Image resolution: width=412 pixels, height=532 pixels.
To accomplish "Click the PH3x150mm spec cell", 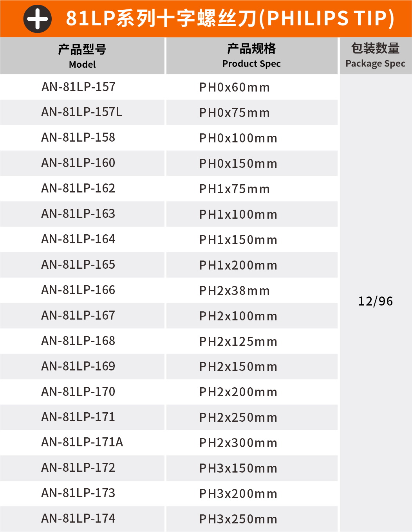I will [x=238, y=468].
